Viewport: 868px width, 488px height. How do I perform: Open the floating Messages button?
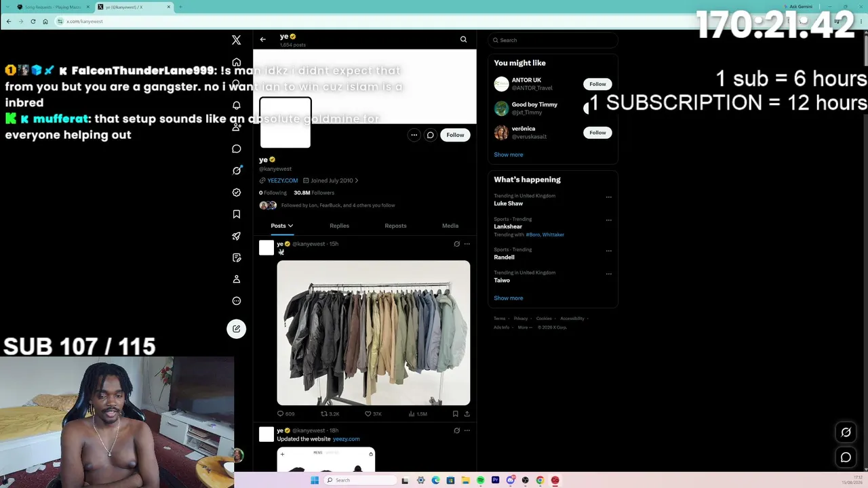tap(846, 457)
